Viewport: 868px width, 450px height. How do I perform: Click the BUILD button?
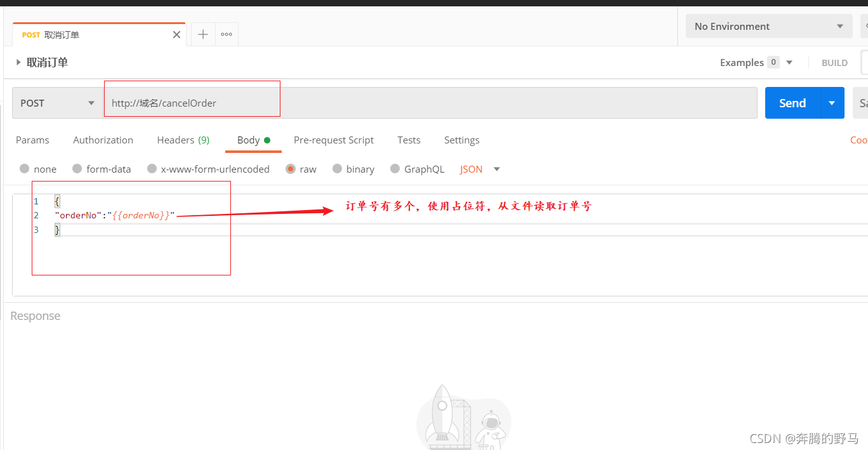[x=834, y=62]
